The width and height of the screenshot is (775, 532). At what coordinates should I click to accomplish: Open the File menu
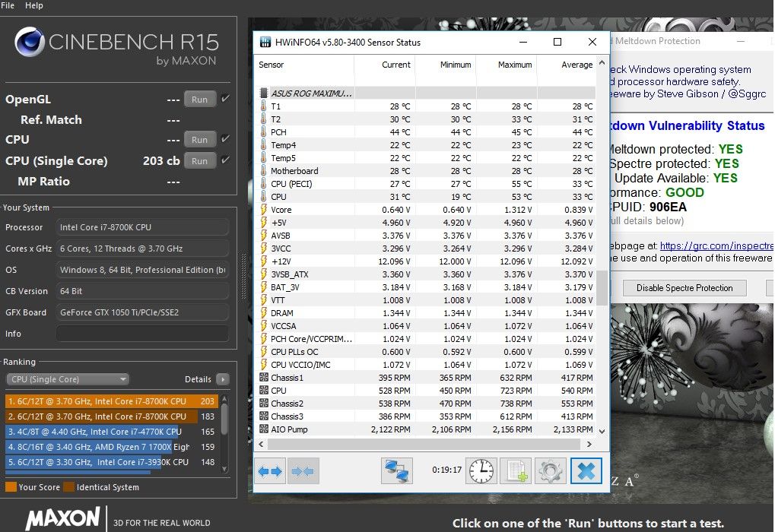[8, 5]
